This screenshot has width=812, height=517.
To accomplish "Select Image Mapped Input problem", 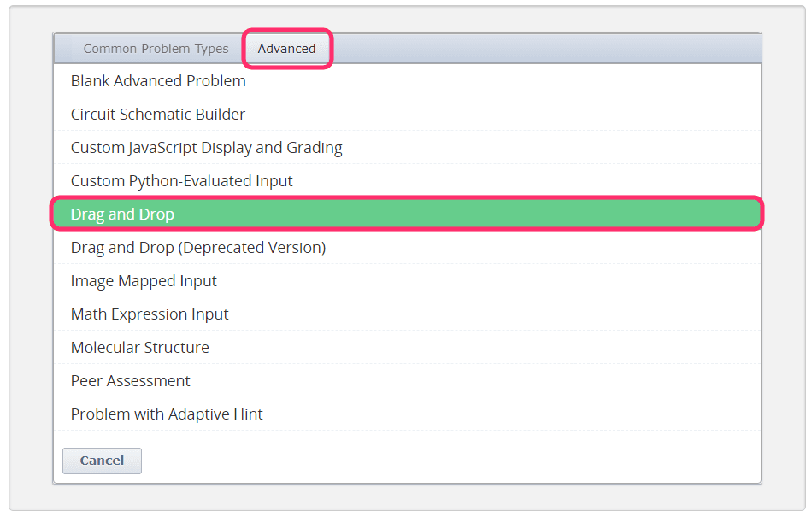I will [x=144, y=281].
